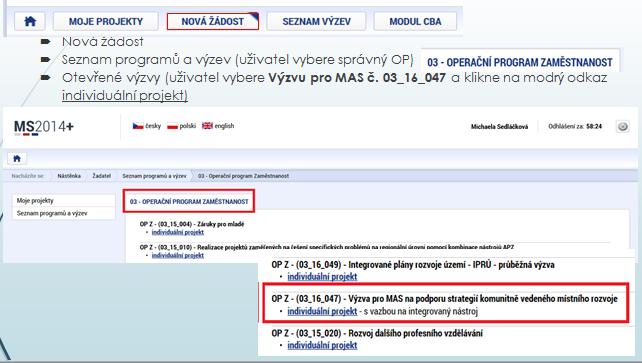This screenshot has height=363, width=642.
Task: Open the MODUL CBA tab
Action: click(415, 21)
